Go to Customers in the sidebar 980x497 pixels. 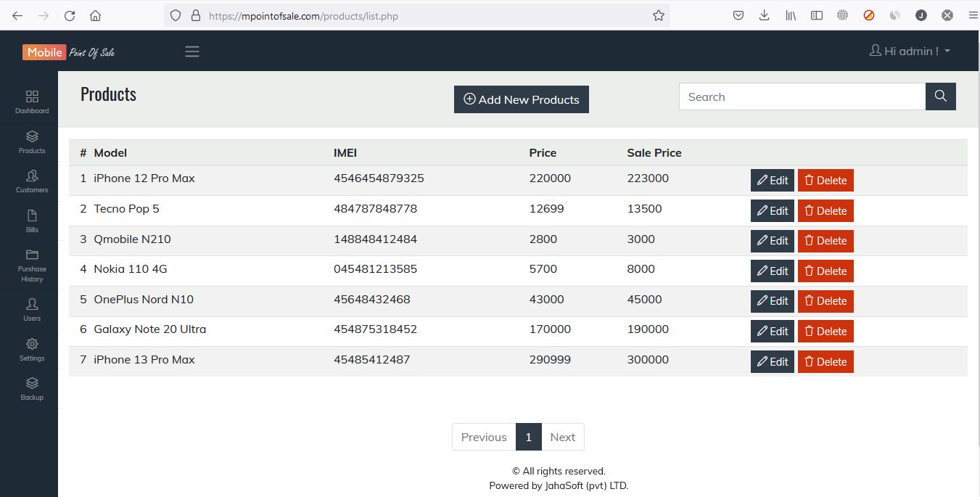32,176
